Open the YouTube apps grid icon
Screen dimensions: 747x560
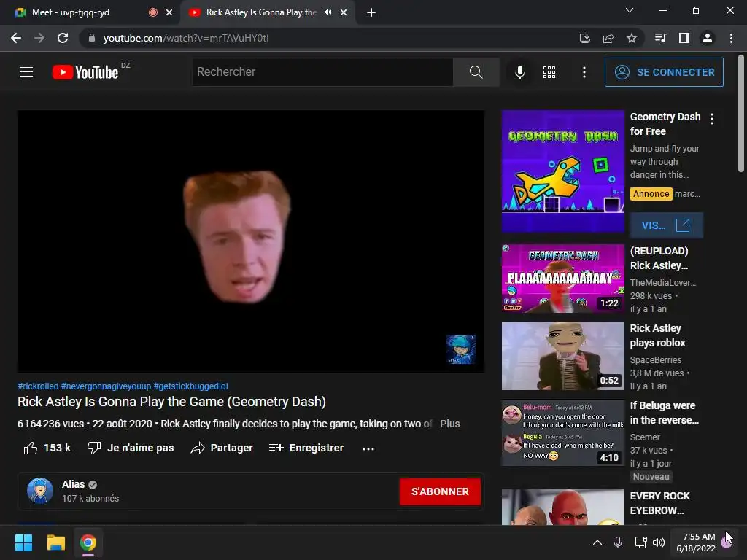(549, 72)
